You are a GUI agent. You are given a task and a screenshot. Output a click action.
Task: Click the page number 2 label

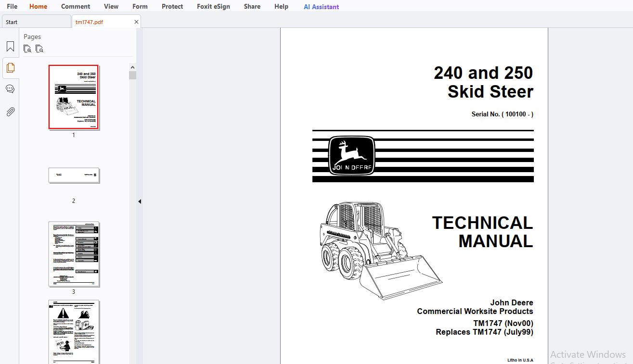pos(74,201)
